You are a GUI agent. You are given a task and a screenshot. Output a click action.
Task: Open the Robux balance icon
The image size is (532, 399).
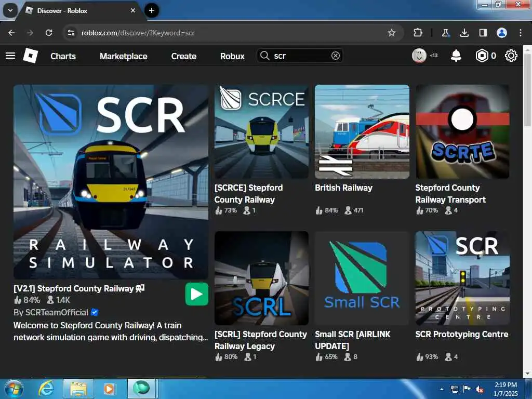(x=482, y=56)
